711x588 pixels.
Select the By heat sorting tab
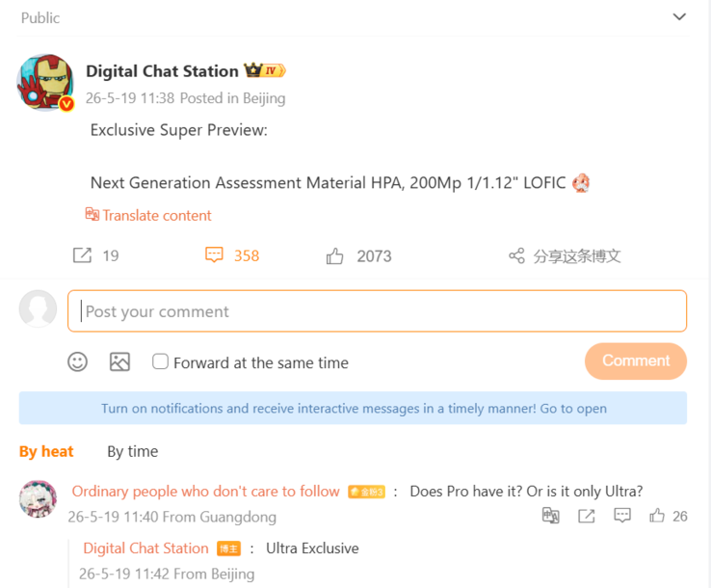pos(46,451)
